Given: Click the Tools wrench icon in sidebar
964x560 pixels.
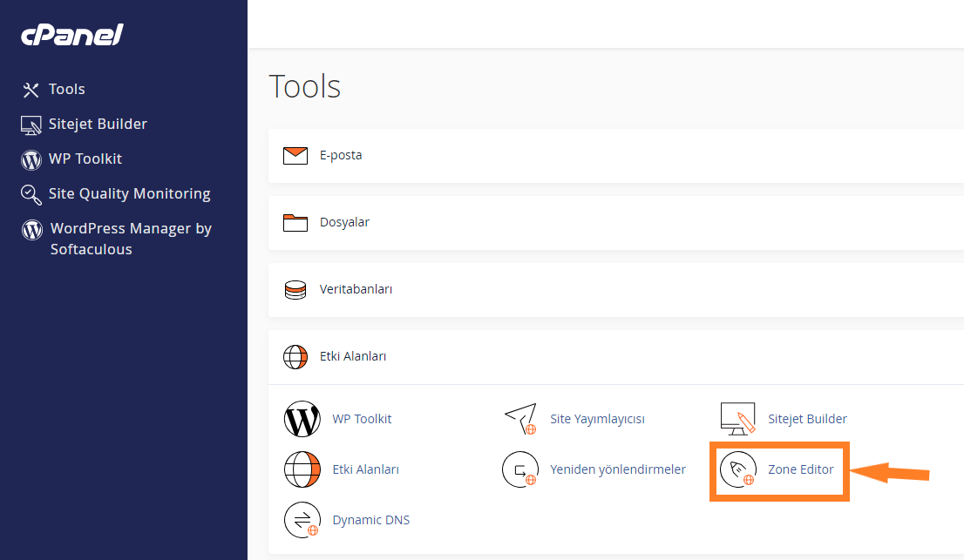Looking at the screenshot, I should [x=31, y=90].
